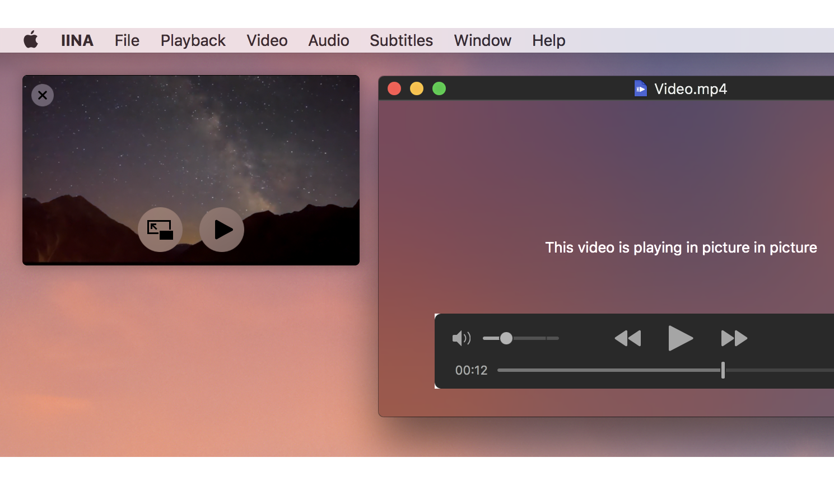The image size is (834, 504).
Task: Open the Subtitles menu
Action: tap(401, 40)
